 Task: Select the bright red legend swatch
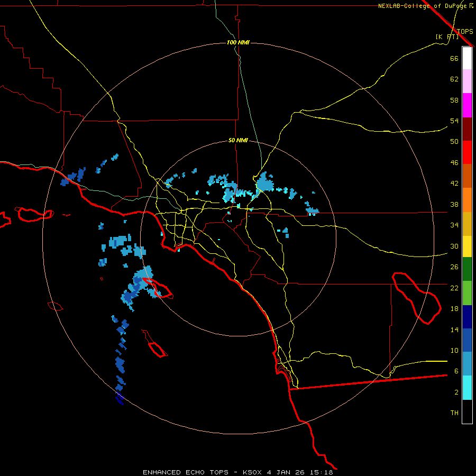467,152
